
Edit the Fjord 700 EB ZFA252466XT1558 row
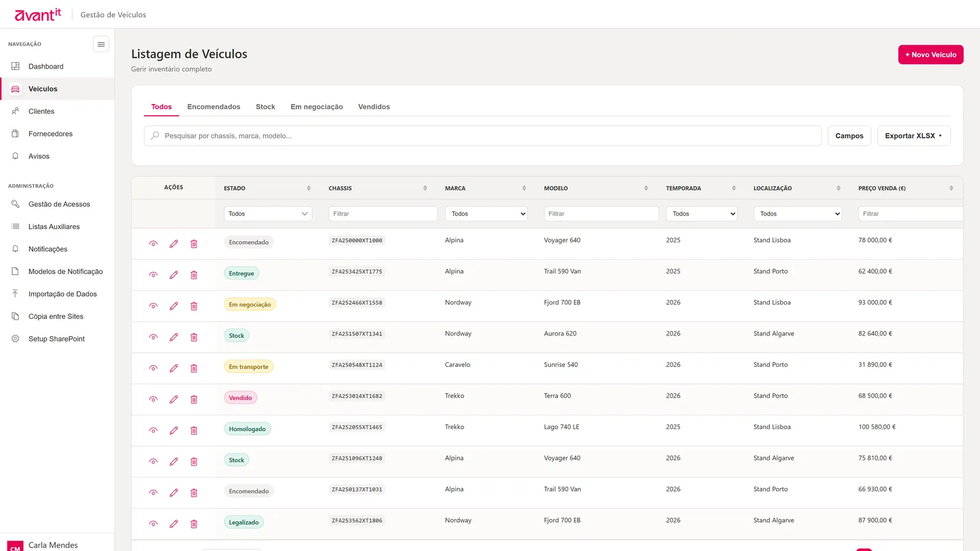(174, 306)
